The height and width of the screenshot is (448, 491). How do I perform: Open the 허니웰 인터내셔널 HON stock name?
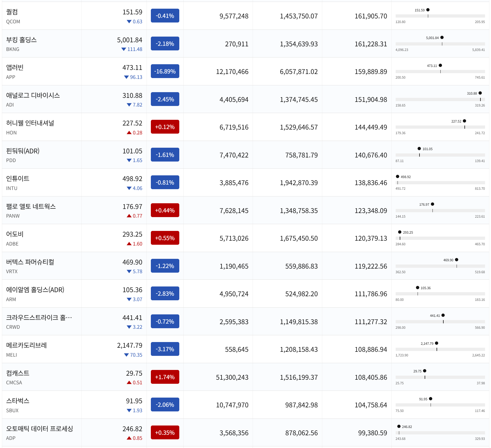point(30,123)
